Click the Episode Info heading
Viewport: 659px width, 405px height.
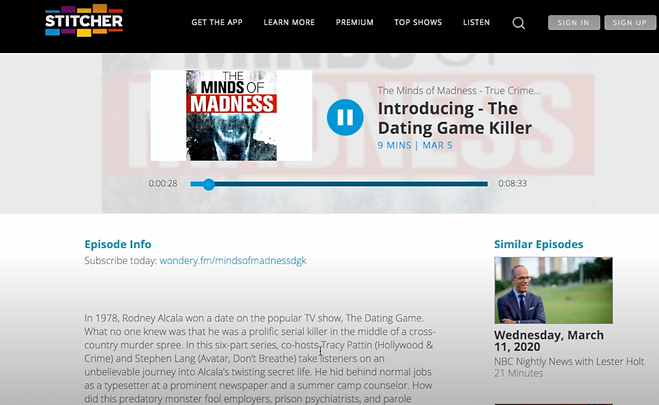tap(118, 244)
